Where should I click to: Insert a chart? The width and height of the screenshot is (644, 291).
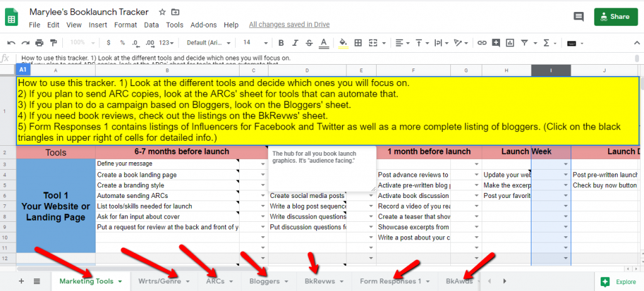[x=510, y=43]
